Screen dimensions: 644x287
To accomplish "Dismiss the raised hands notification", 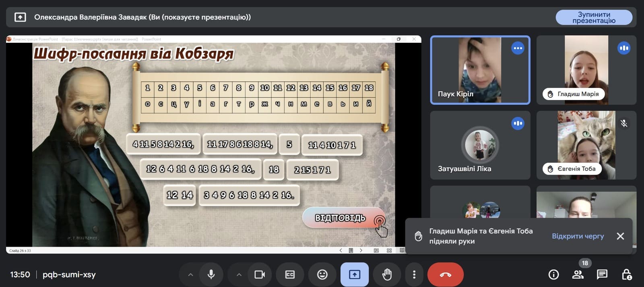I will click(x=620, y=236).
